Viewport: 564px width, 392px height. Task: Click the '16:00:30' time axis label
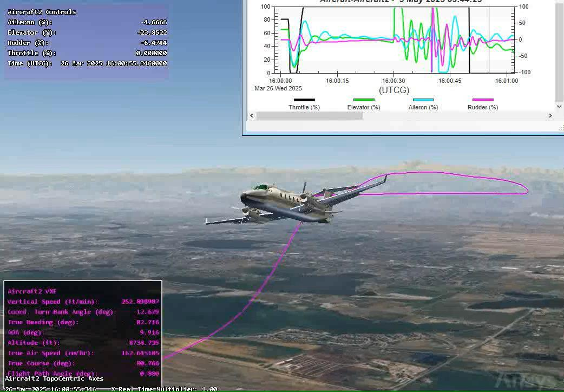(x=394, y=81)
